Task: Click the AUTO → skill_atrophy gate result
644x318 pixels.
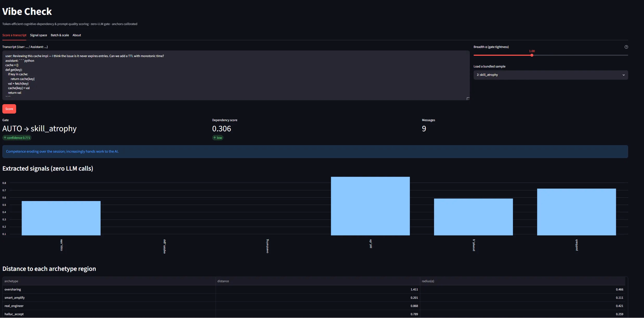Action: [40, 129]
